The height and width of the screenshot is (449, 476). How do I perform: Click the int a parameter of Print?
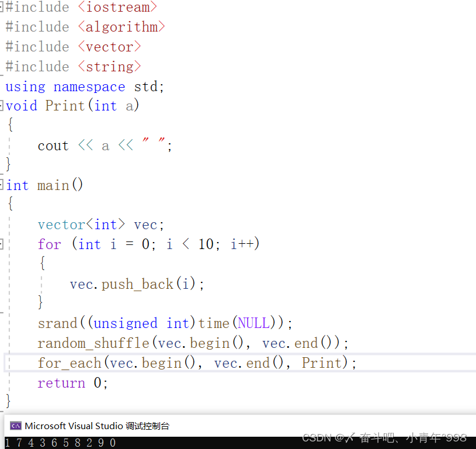point(113,106)
